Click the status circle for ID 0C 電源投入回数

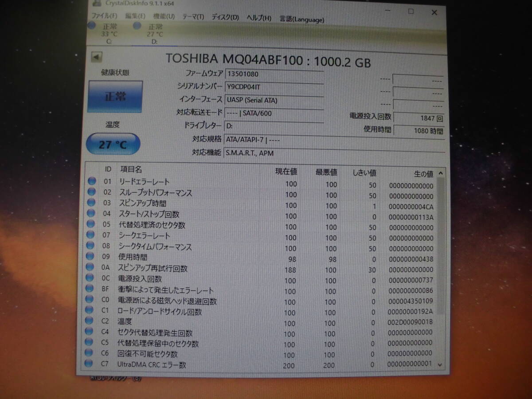click(90, 278)
